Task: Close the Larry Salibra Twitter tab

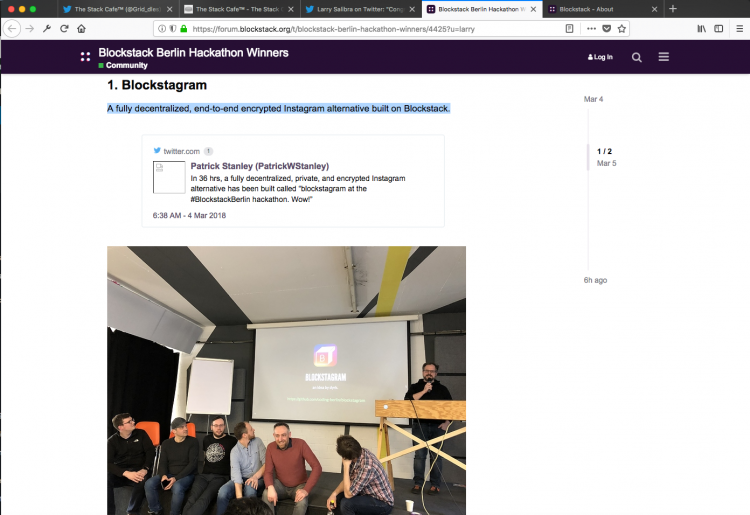Action: [412, 9]
